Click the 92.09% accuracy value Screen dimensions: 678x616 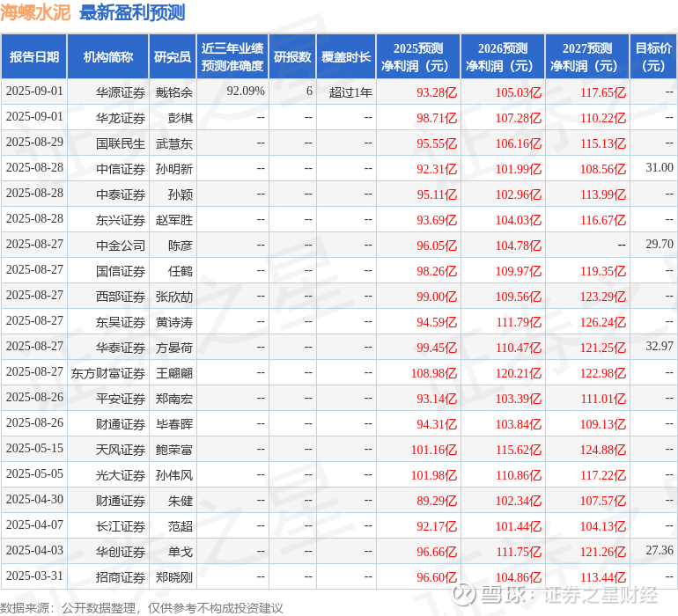(245, 92)
